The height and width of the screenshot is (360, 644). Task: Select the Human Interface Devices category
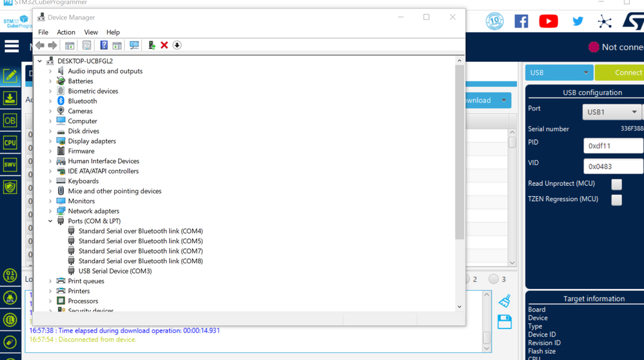tap(103, 161)
